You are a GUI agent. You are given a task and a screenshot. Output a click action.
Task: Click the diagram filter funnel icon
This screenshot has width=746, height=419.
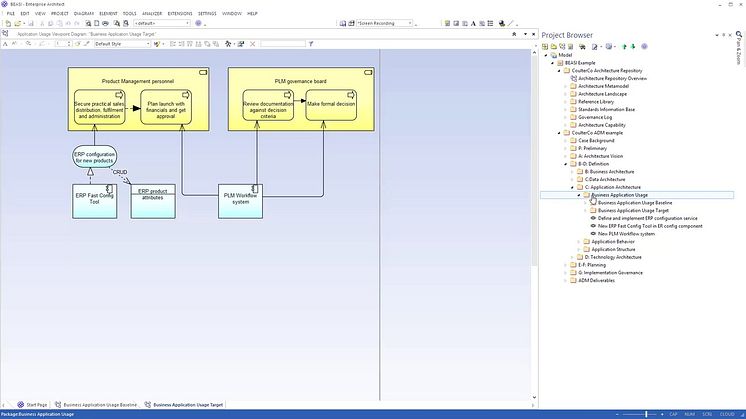pyautogui.click(x=311, y=44)
